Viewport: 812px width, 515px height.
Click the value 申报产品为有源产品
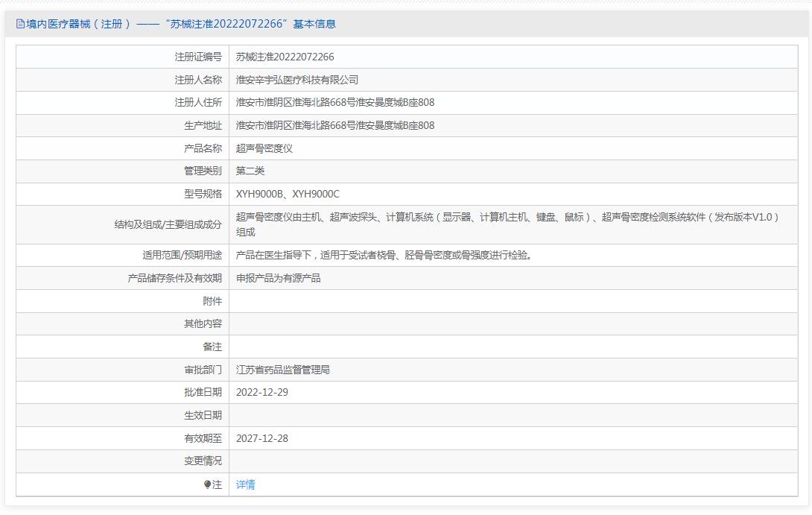tap(278, 278)
